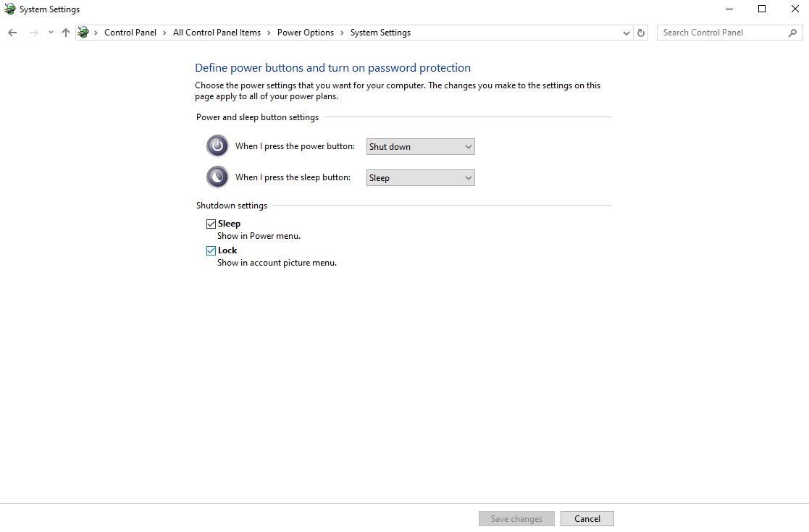
Task: Open the power button action dropdown
Action: tap(420, 147)
